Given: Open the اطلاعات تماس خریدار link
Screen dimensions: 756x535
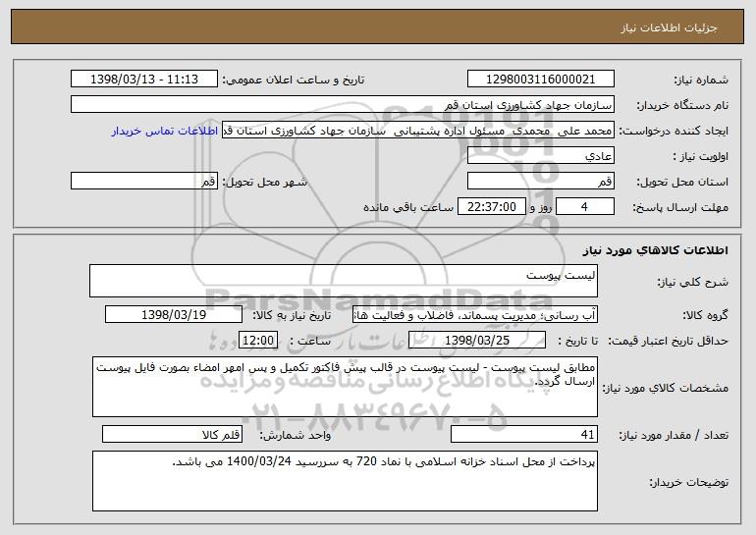Looking at the screenshot, I should point(164,132).
